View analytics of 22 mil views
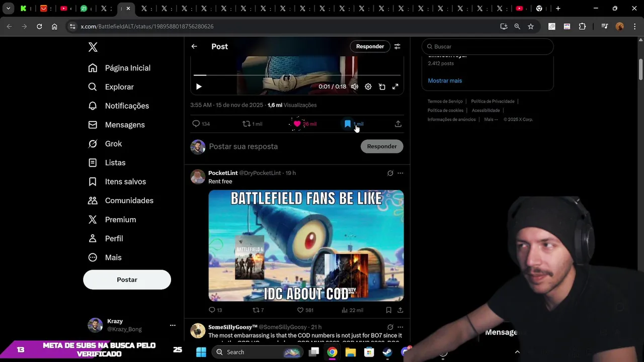 click(x=352, y=310)
